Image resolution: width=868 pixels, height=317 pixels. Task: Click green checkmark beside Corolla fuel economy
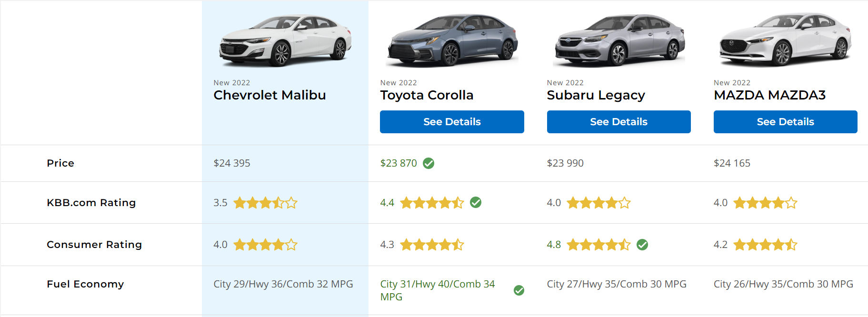519,290
